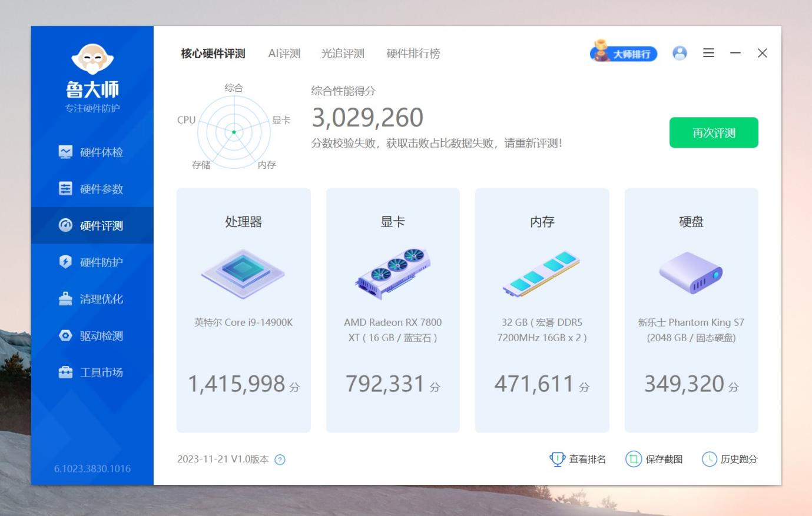Click the 3,029,260 overall score
Image resolution: width=812 pixels, height=516 pixels.
[x=367, y=118]
